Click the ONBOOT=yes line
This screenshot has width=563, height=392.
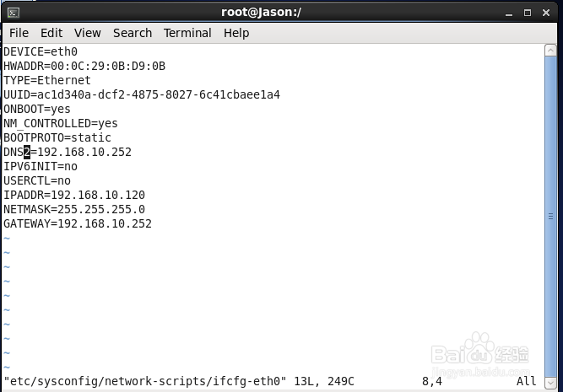(37, 109)
